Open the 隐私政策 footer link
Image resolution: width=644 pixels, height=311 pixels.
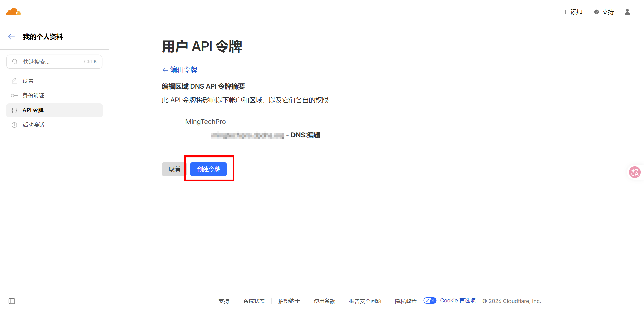tap(406, 301)
